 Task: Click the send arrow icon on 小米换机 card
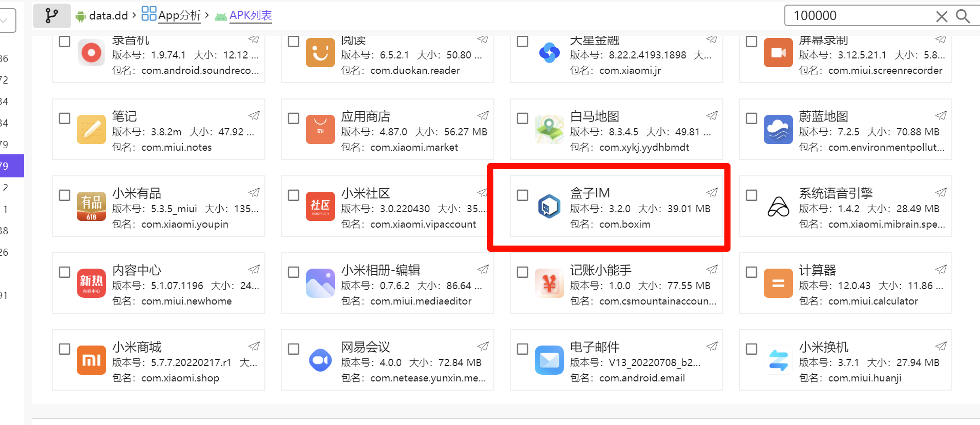click(941, 346)
